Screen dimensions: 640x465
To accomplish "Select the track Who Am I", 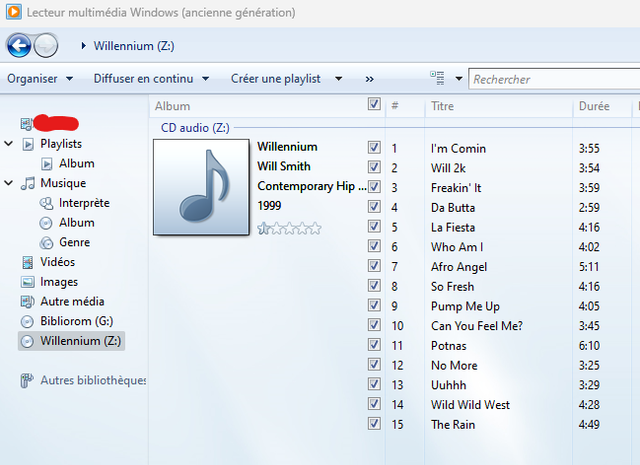I will 457,247.
